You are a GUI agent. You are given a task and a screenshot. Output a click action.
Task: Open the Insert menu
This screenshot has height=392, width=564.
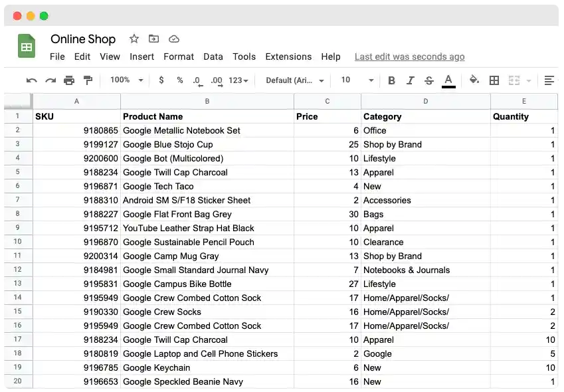click(141, 57)
